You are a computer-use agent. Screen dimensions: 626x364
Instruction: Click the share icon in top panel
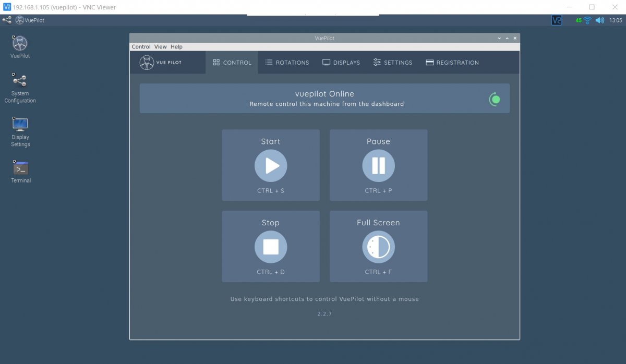tap(7, 20)
